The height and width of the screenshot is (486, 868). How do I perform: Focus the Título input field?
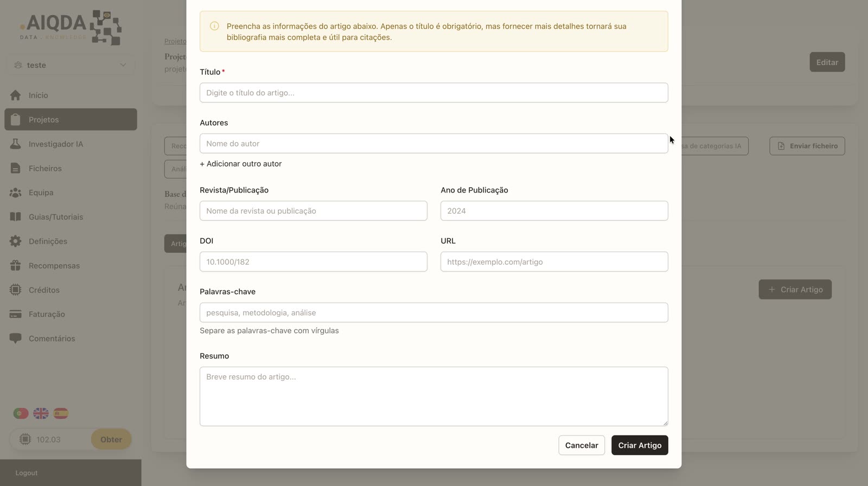point(433,93)
